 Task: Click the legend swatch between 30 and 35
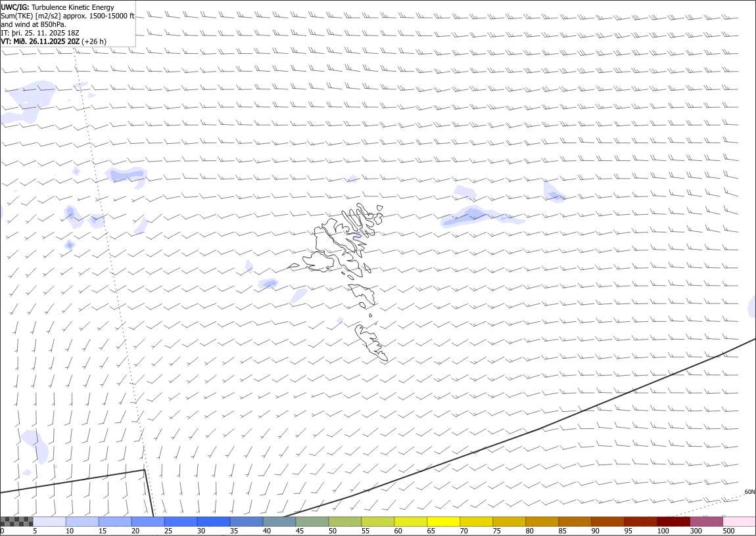pos(214,522)
